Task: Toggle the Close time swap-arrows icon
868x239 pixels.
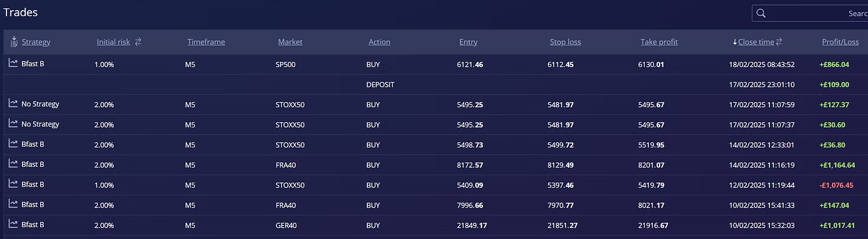Action: [779, 42]
